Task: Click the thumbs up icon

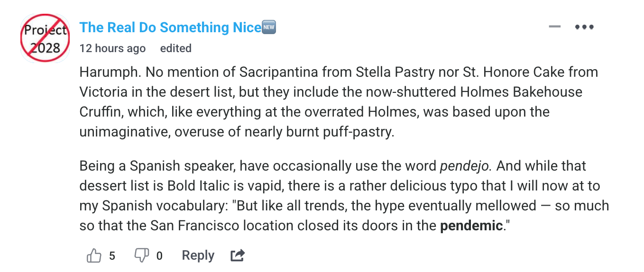Action: coord(94,256)
